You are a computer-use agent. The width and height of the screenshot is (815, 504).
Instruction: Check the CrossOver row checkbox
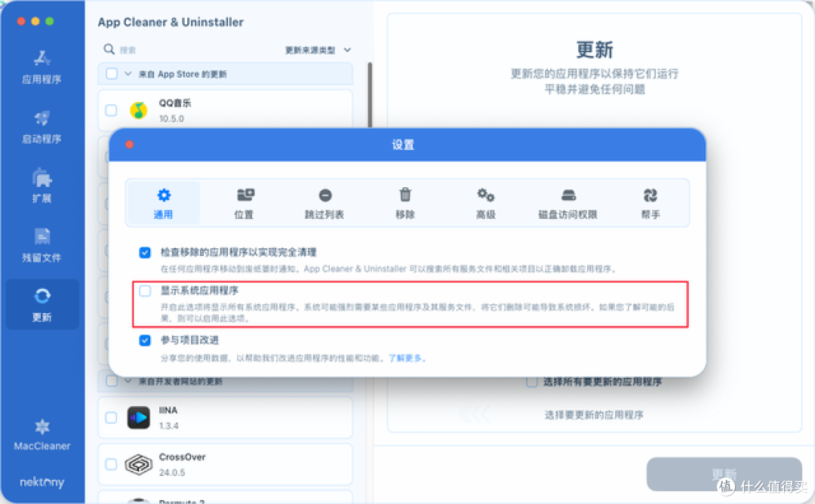(x=111, y=464)
